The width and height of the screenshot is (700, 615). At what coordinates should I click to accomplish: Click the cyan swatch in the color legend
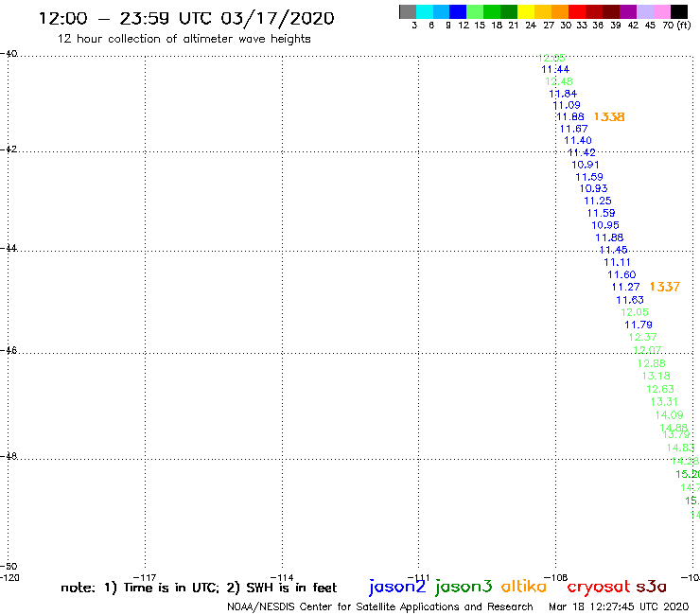[x=425, y=11]
